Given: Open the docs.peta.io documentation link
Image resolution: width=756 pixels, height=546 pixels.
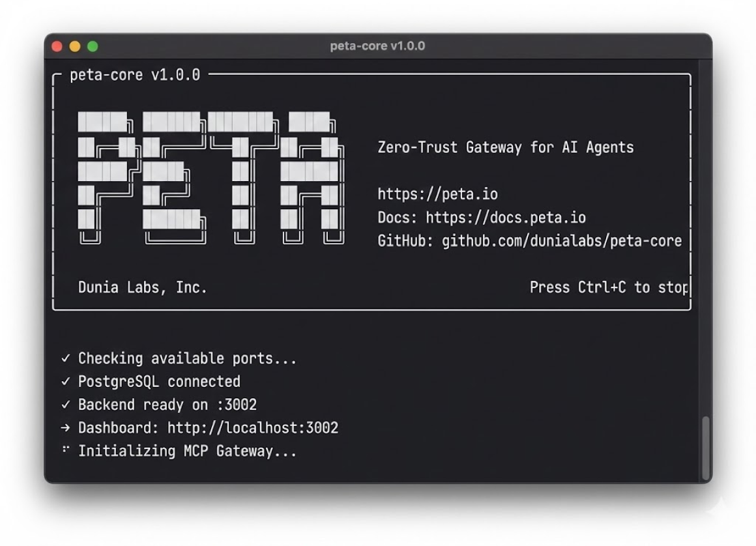Looking at the screenshot, I should click(x=506, y=218).
